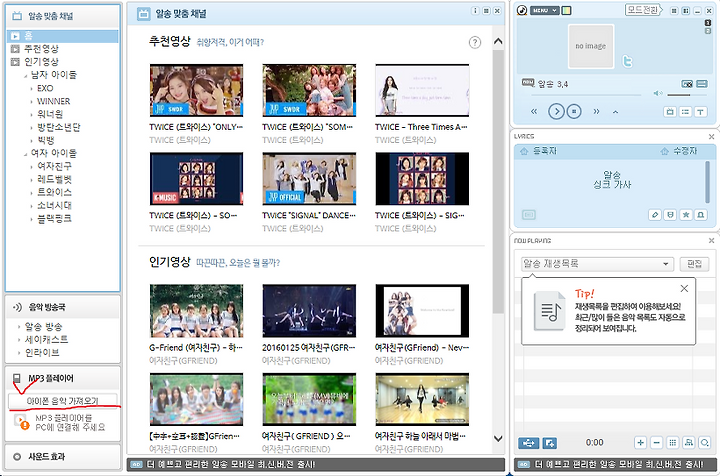The width and height of the screenshot is (720, 476).
Task: Add a file with the plus icon
Action: click(641, 442)
